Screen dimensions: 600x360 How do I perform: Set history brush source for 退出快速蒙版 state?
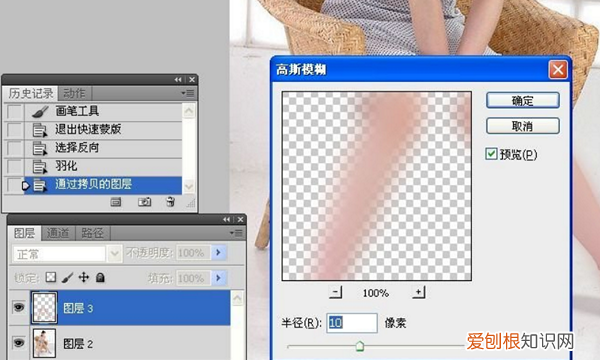coord(15,130)
